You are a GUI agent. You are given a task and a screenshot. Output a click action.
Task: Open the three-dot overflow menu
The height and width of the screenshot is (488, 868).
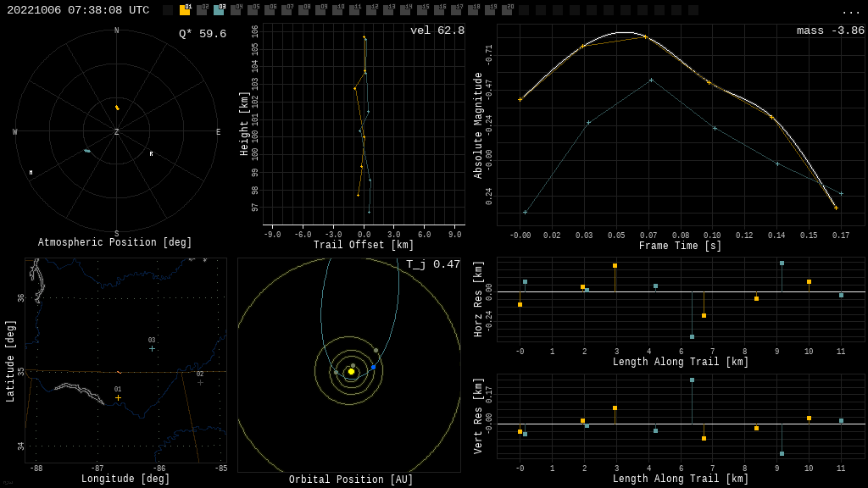pyautogui.click(x=851, y=11)
